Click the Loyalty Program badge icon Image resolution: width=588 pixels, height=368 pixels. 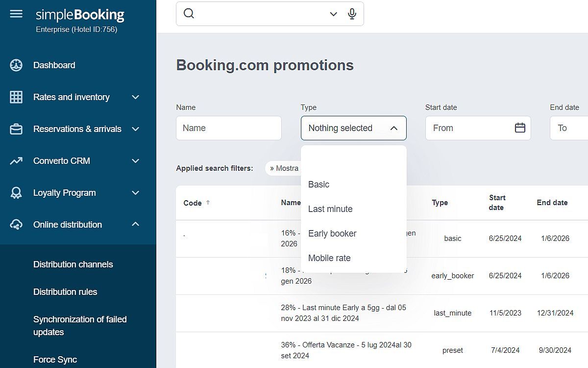coord(16,193)
